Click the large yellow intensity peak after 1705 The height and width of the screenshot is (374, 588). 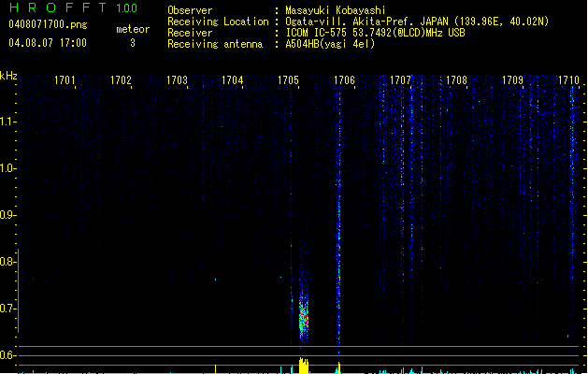click(x=304, y=366)
